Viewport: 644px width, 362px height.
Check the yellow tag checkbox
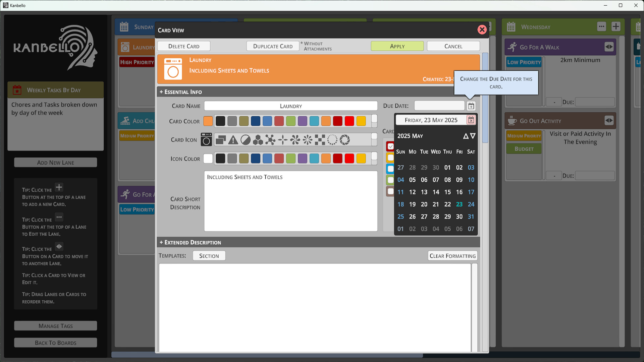[x=390, y=158]
